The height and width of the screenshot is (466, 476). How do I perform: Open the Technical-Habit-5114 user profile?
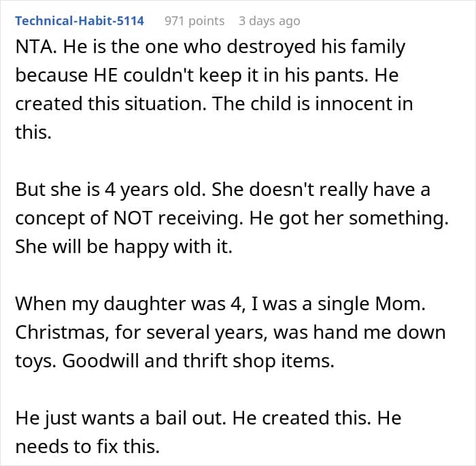coord(80,21)
